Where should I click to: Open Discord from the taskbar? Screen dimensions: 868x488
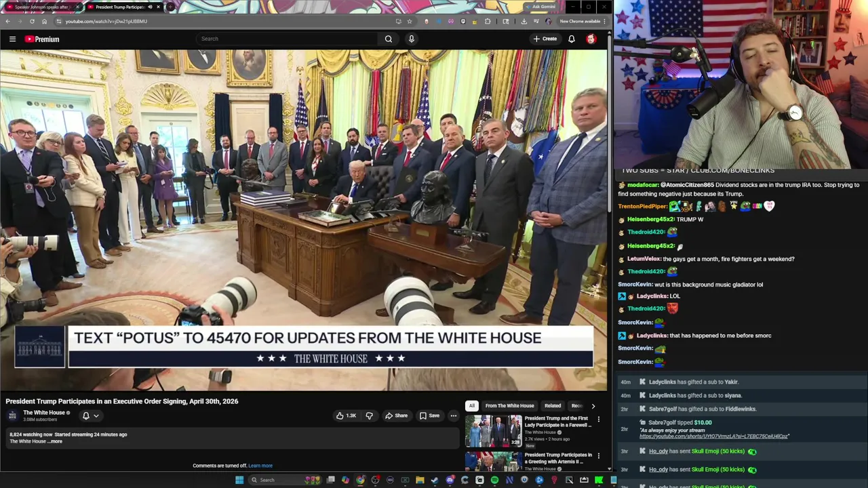tap(450, 480)
